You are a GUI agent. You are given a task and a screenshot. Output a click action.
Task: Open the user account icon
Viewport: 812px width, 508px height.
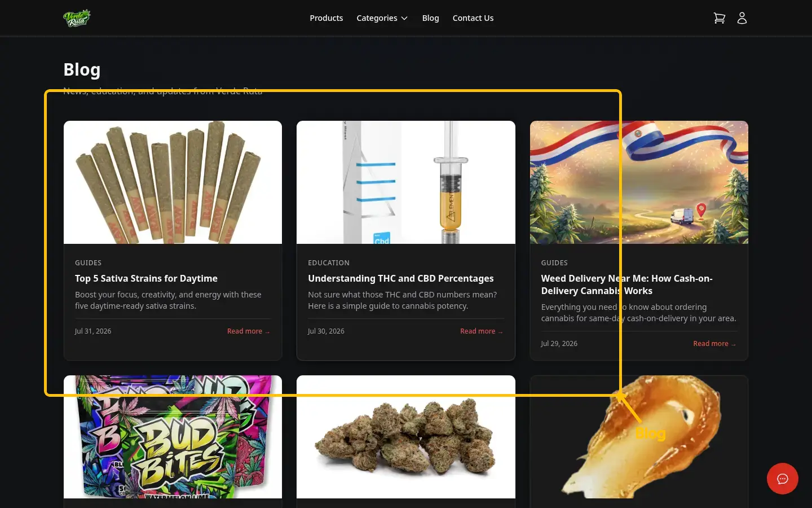click(x=742, y=18)
